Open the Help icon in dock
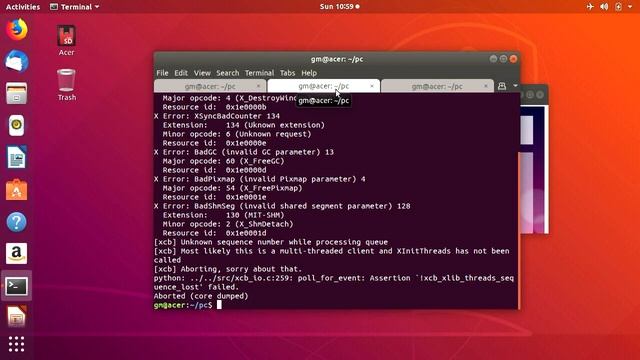640x360 pixels. (16, 222)
